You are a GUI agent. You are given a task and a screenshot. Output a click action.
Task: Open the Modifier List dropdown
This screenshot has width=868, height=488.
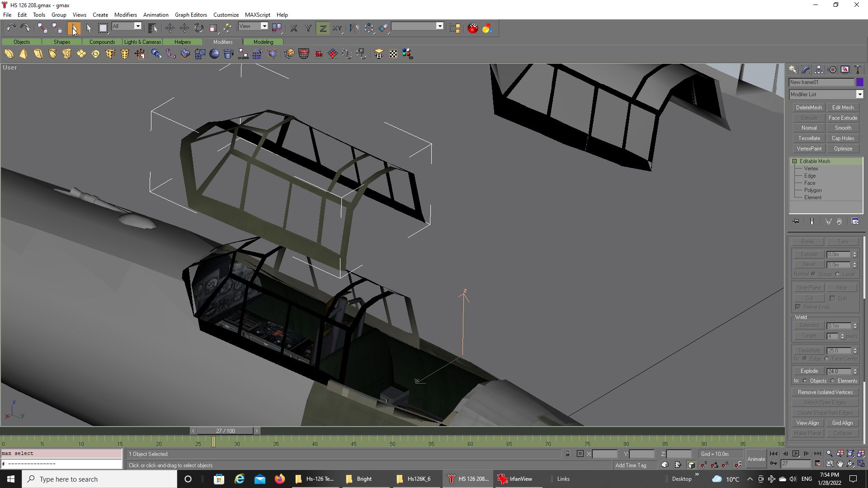[x=859, y=94]
